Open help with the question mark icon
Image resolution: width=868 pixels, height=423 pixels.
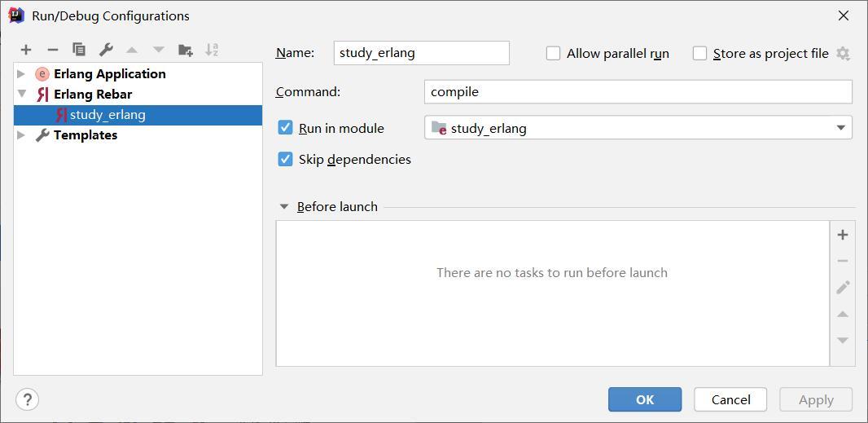pyautogui.click(x=27, y=399)
